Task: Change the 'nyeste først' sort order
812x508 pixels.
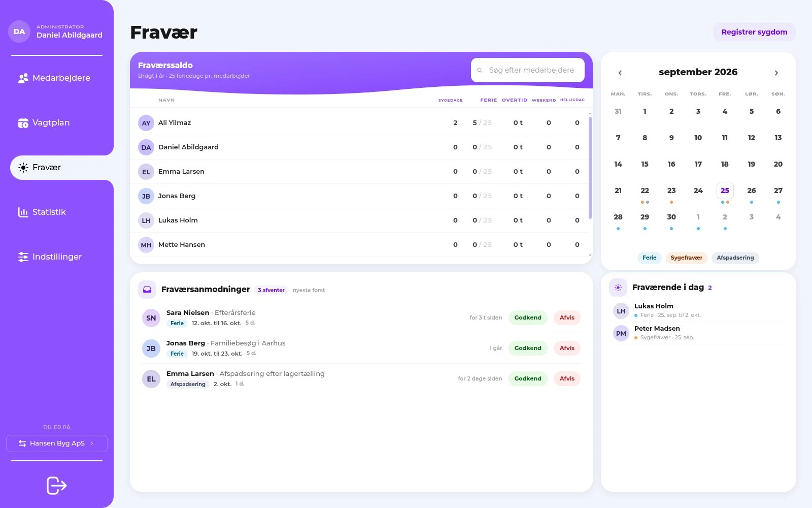Action: coord(309,290)
